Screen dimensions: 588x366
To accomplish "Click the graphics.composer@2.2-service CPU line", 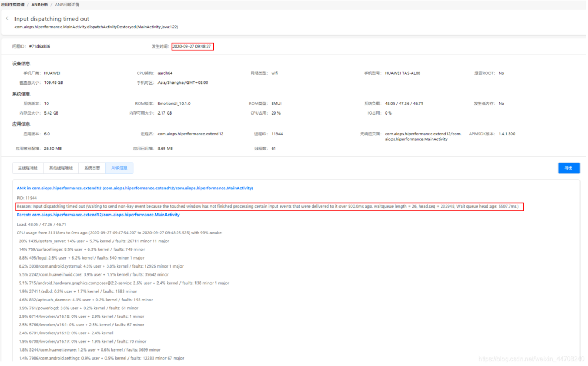I will click(x=124, y=284).
